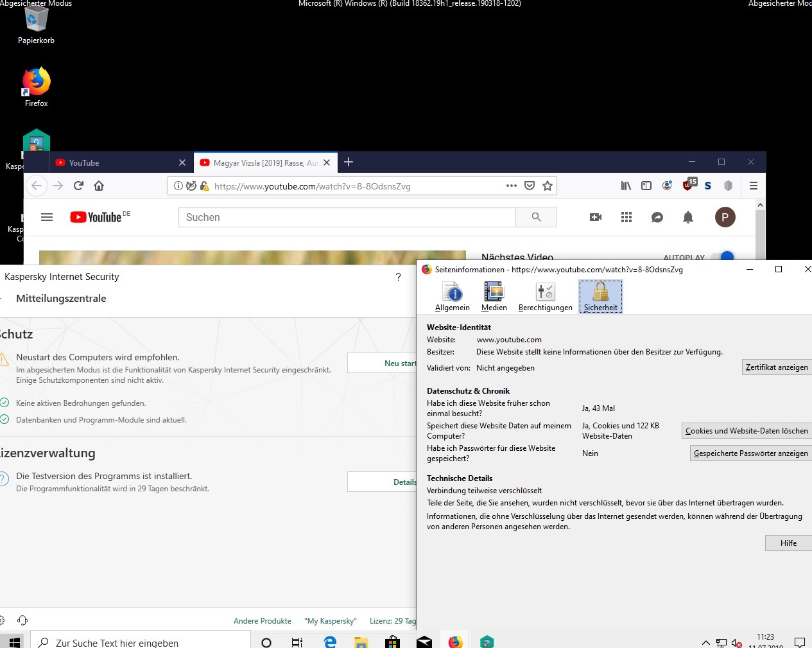Click Gespeicherte Passwörter anzeigen button

751,453
